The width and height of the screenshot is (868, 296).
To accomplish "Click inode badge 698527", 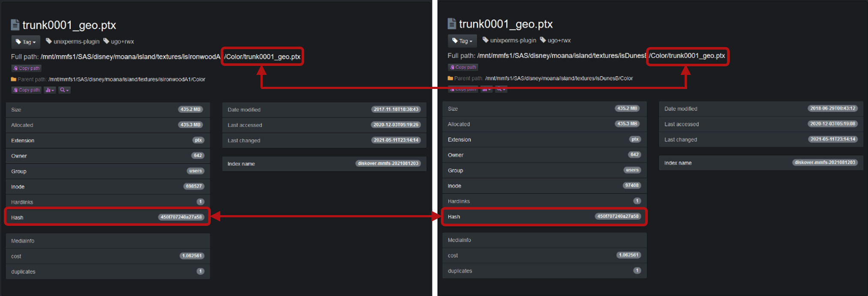I will click(194, 186).
